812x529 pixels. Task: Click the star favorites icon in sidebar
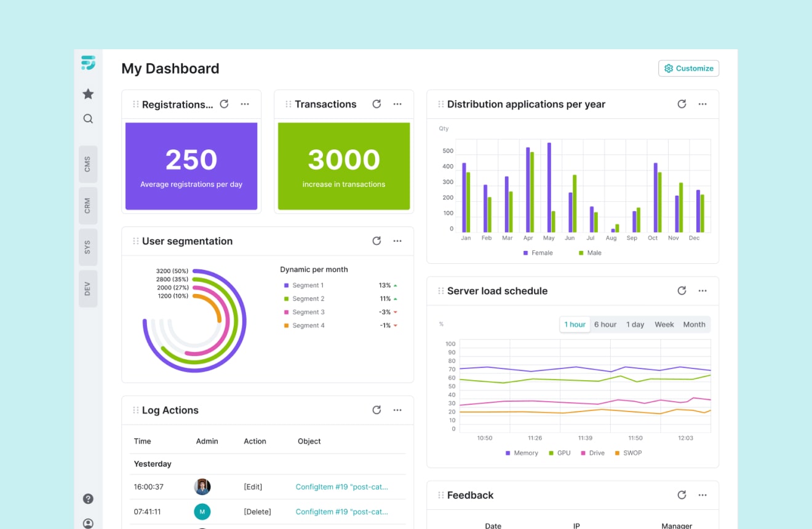[x=88, y=93]
